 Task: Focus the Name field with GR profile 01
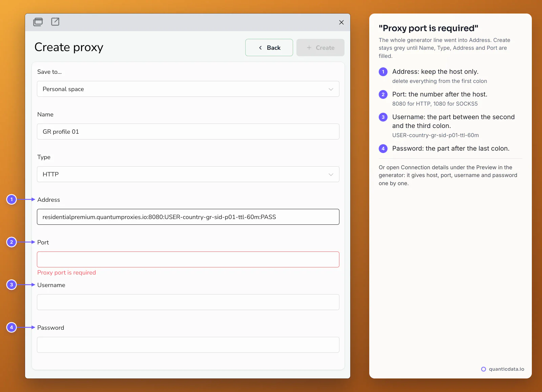[x=188, y=132]
